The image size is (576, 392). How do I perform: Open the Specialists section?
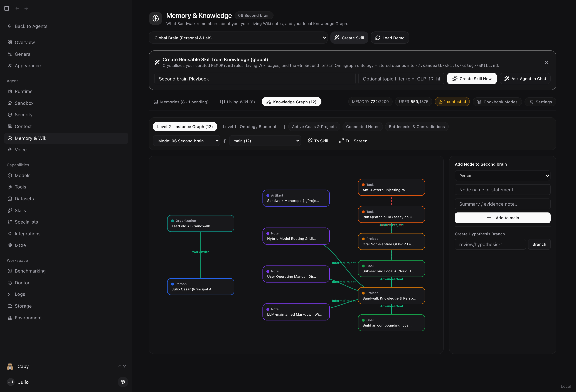click(66, 222)
